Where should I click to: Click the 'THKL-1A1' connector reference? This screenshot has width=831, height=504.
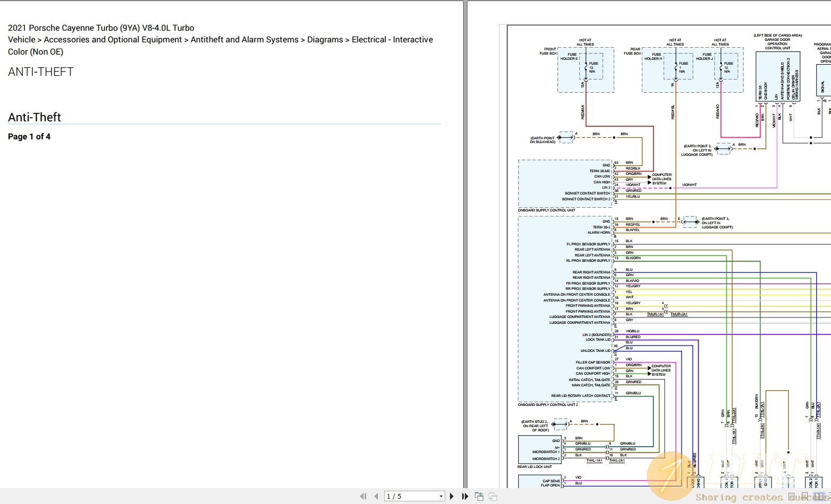click(594, 461)
